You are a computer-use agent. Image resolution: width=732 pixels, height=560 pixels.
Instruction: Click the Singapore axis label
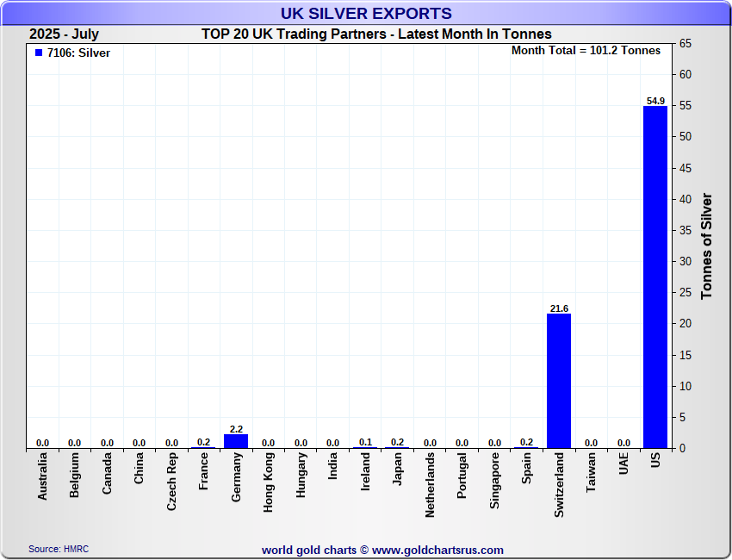(494, 481)
